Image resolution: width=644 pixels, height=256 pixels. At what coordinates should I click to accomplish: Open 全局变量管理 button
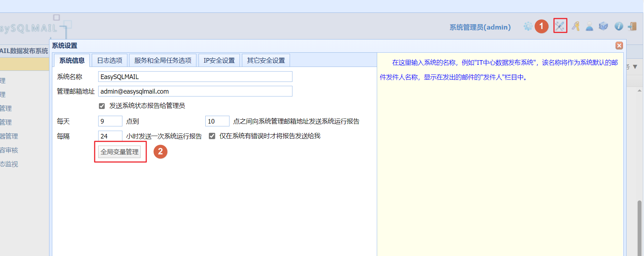pyautogui.click(x=120, y=152)
